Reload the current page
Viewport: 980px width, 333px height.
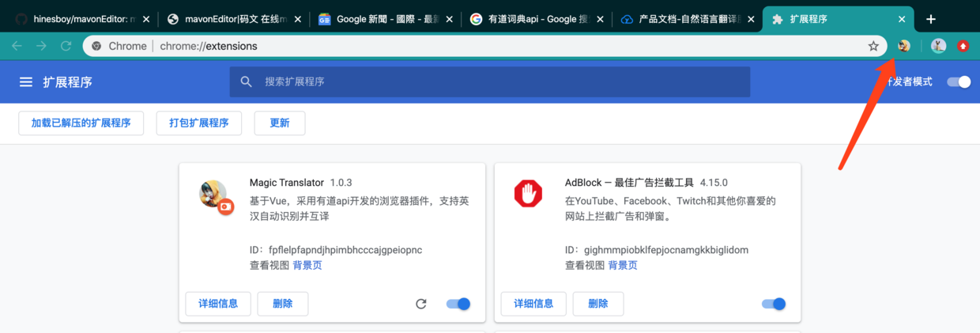(66, 46)
